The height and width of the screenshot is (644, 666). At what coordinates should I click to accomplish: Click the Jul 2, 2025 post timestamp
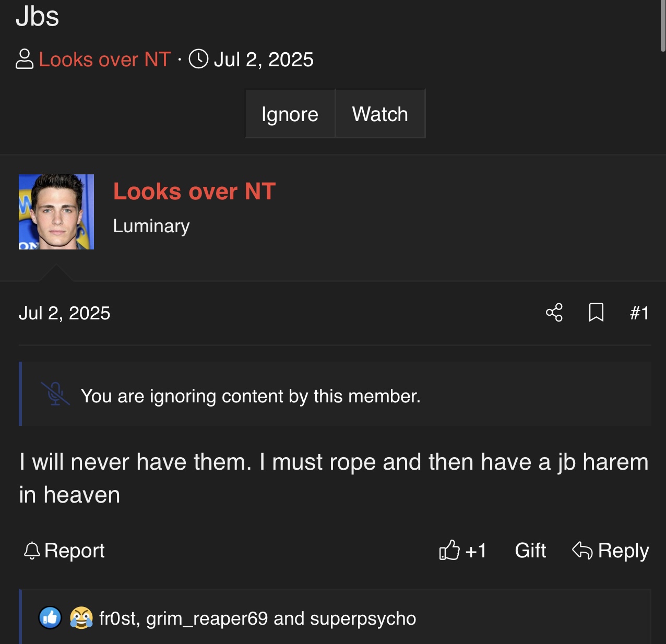(x=65, y=313)
